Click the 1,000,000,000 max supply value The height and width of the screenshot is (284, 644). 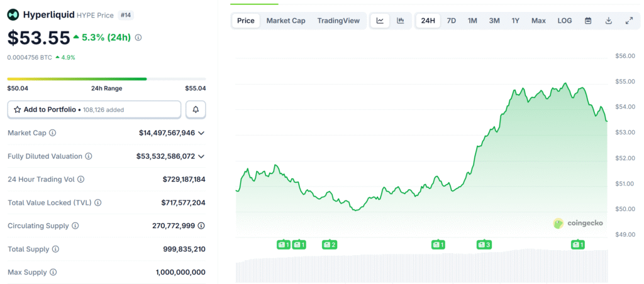pos(180,272)
